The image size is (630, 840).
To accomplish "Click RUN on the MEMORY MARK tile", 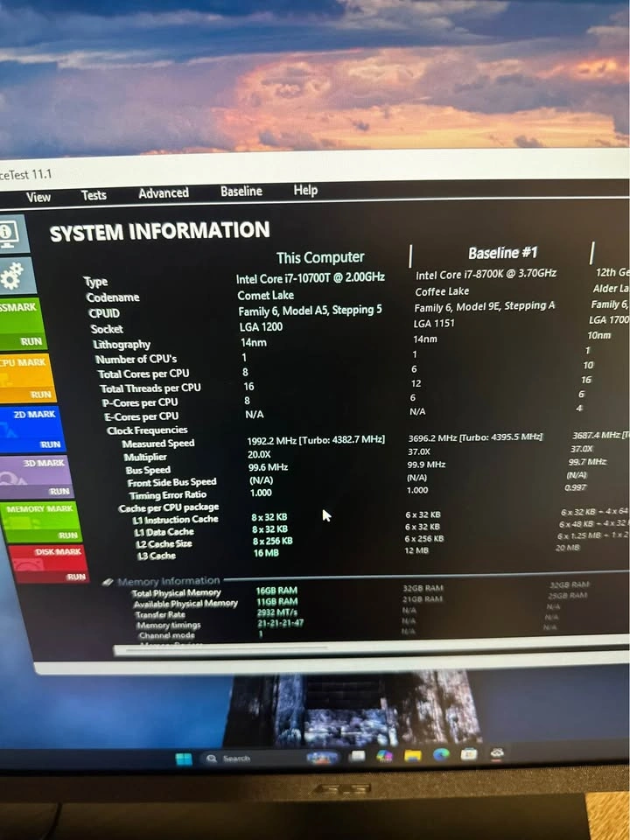I will pos(68,535).
